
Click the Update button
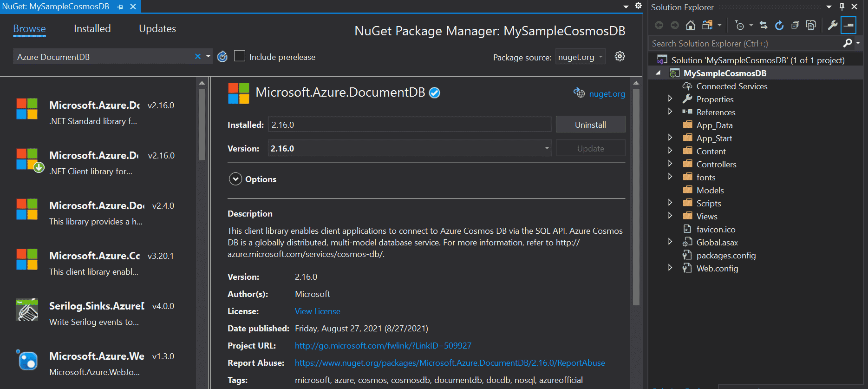point(590,148)
